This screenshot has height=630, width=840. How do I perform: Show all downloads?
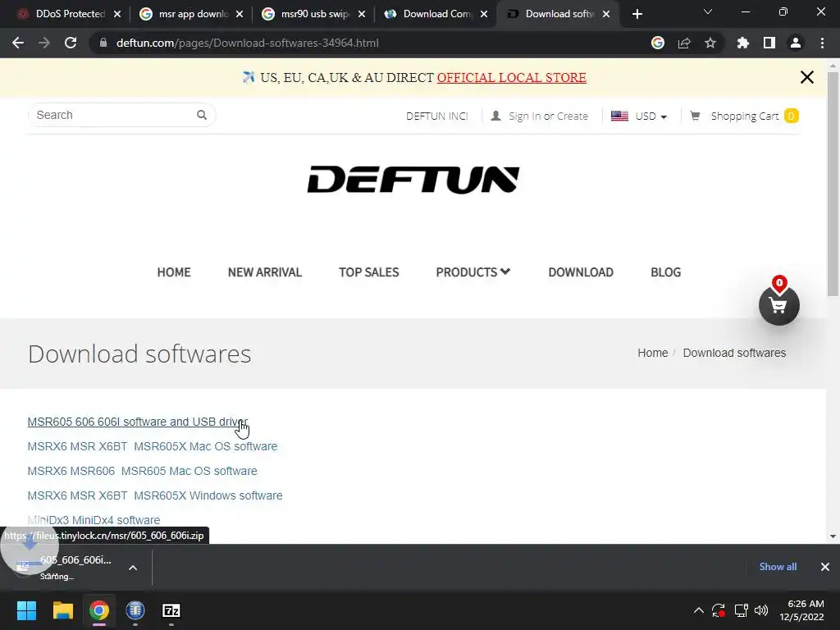click(x=778, y=567)
